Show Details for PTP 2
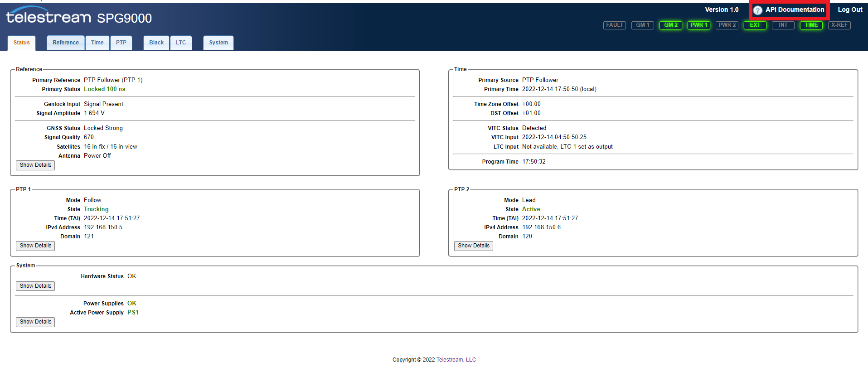 474,246
